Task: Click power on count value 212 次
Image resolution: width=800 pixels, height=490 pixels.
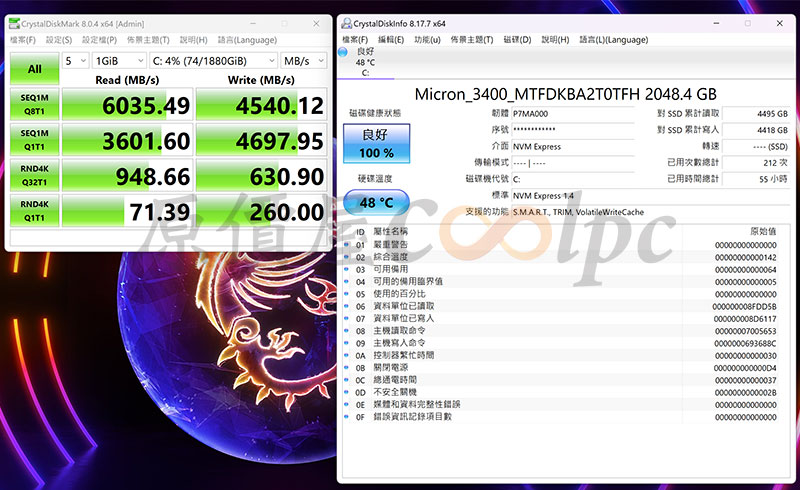Action: pyautogui.click(x=756, y=162)
